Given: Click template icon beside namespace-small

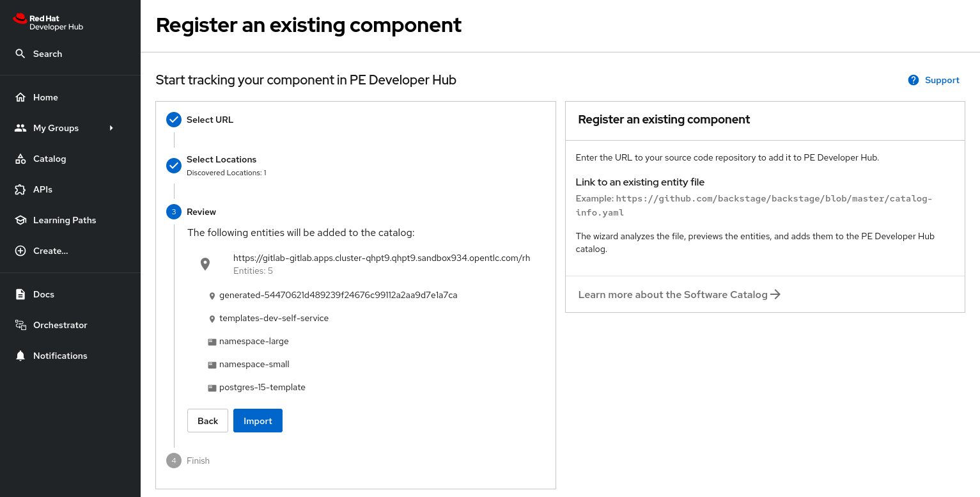Looking at the screenshot, I should point(212,365).
